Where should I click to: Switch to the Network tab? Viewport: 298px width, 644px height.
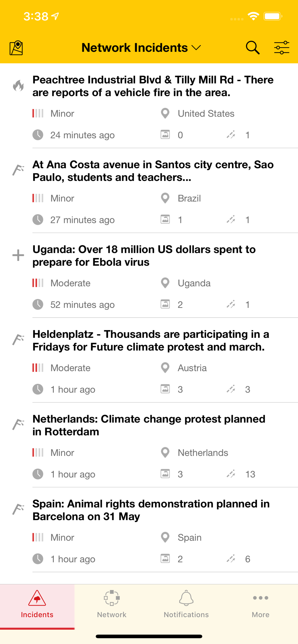[112, 604]
